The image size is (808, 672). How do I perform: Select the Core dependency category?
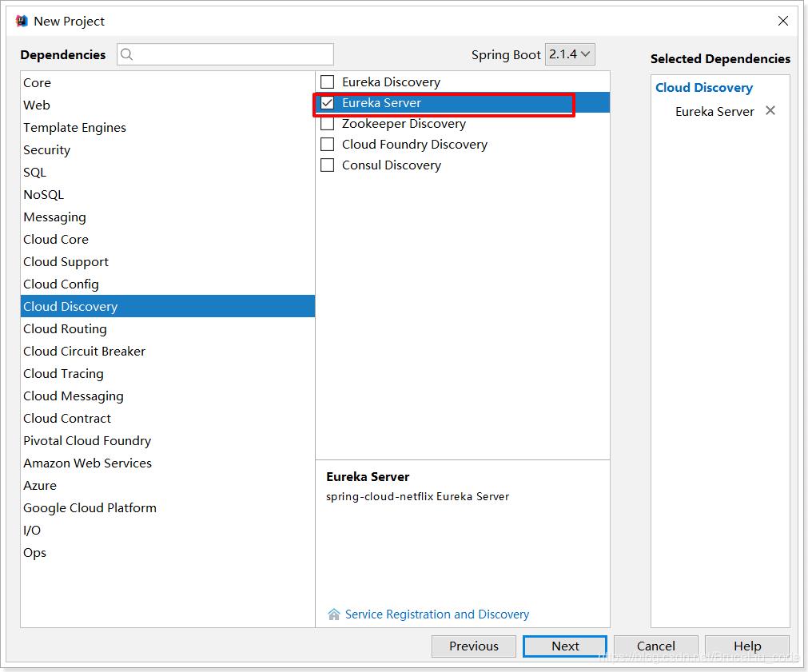pyautogui.click(x=168, y=82)
